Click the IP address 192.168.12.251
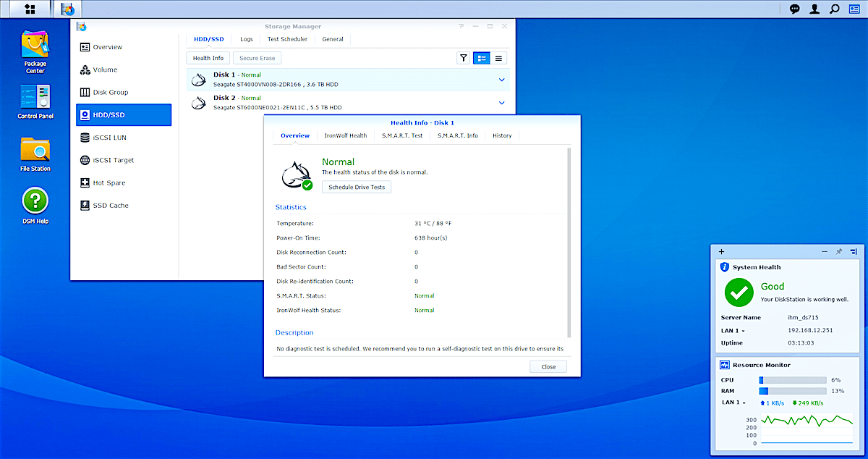Image resolution: width=868 pixels, height=459 pixels. coord(810,330)
